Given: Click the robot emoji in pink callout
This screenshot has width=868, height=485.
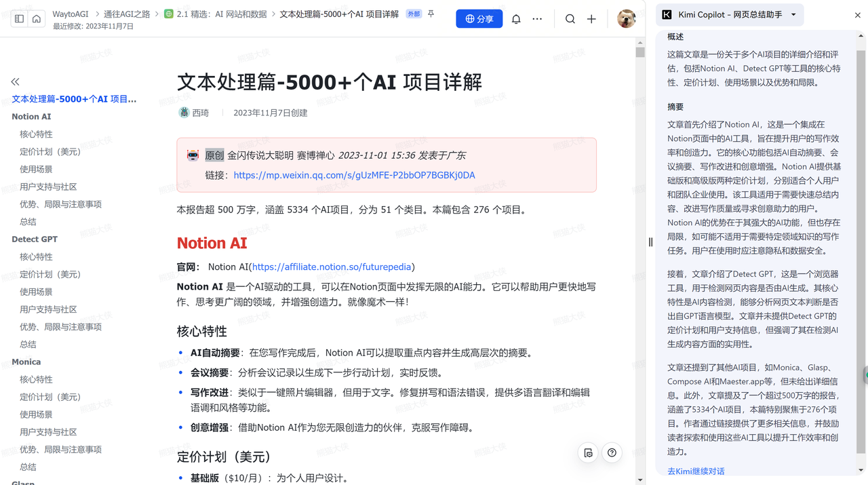Looking at the screenshot, I should click(x=193, y=155).
